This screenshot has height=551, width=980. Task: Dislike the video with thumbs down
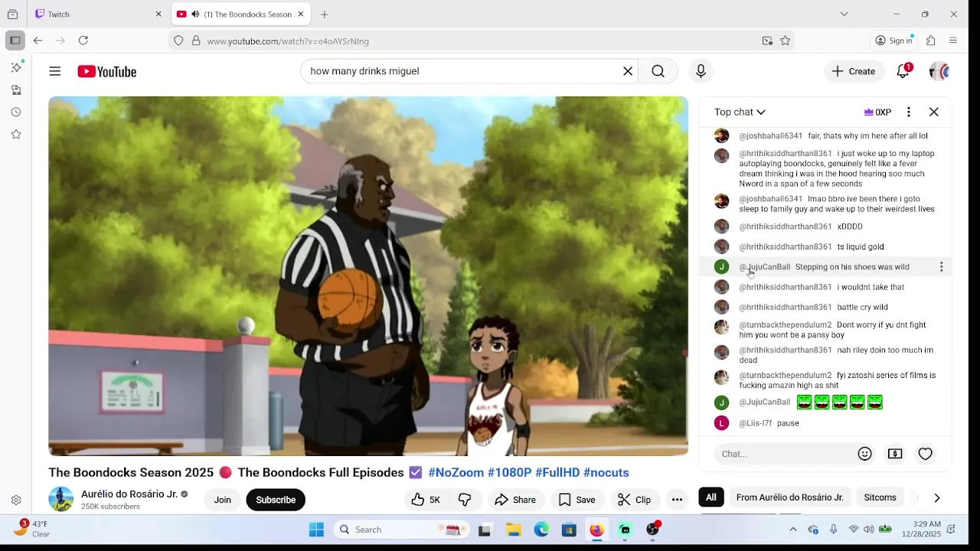[x=465, y=500]
